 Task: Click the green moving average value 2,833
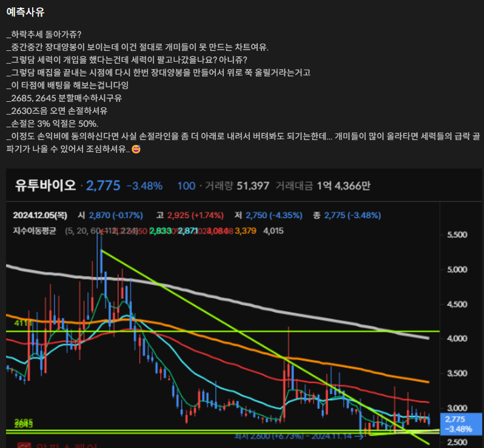(x=160, y=231)
